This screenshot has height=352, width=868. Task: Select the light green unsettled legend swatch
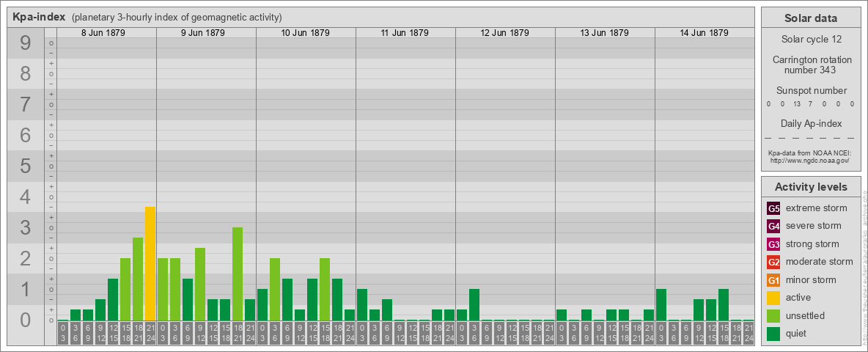[773, 315]
